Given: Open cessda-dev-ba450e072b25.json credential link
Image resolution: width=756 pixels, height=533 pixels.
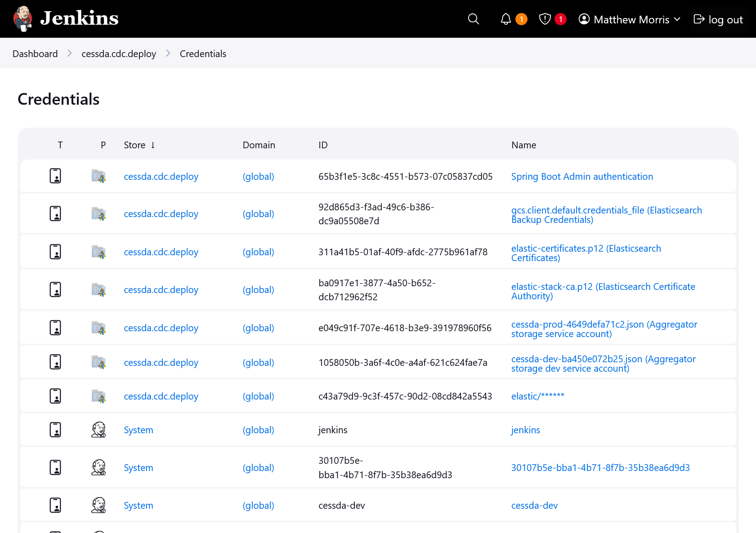Looking at the screenshot, I should pyautogui.click(x=603, y=364).
